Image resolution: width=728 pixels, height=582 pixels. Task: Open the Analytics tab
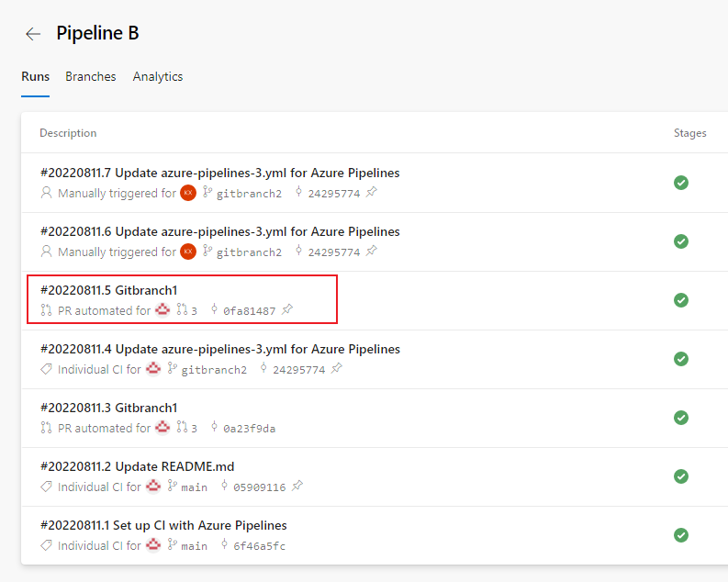[x=158, y=77]
